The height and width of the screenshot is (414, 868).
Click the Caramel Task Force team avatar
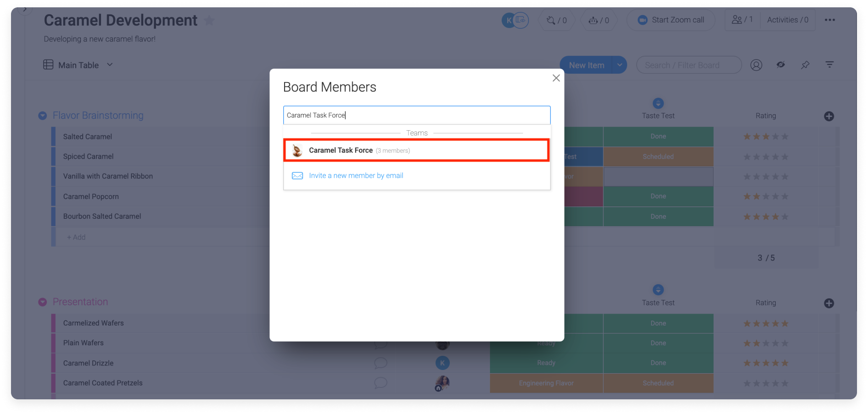pos(297,150)
